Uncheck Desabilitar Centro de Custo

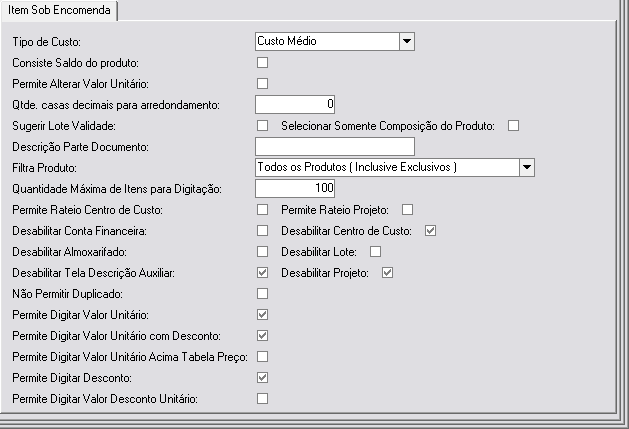pos(430,231)
